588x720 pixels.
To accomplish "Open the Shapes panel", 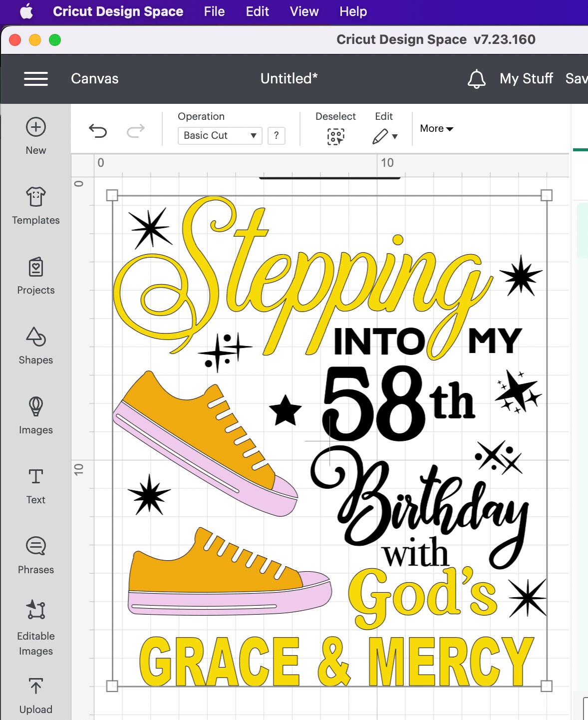I will (x=36, y=346).
